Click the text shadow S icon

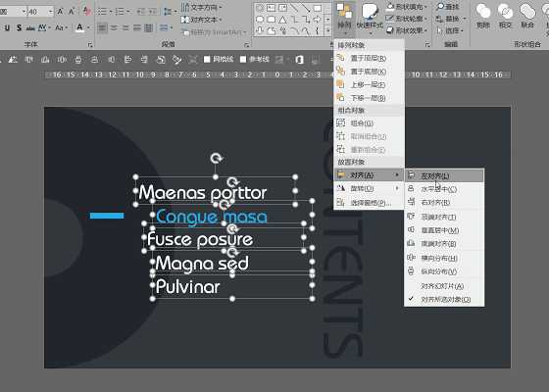(19, 27)
